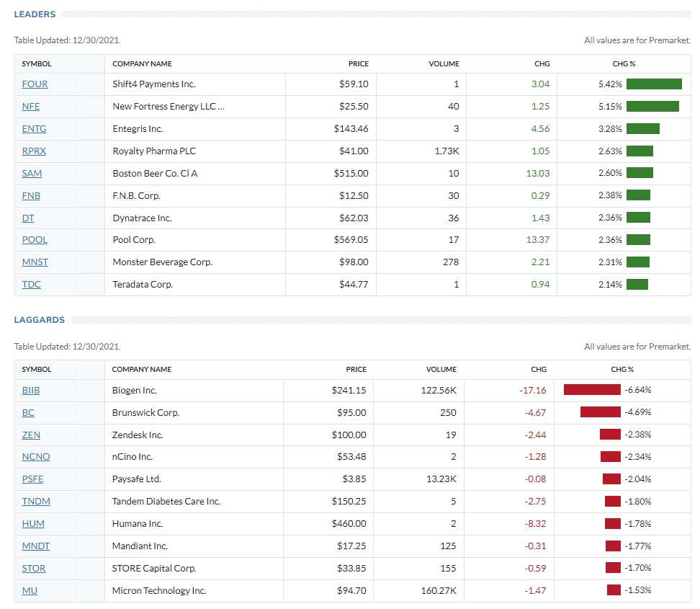Screen dimensions: 700x609
Task: Click the 122.56K volume for Biogen
Action: click(439, 391)
